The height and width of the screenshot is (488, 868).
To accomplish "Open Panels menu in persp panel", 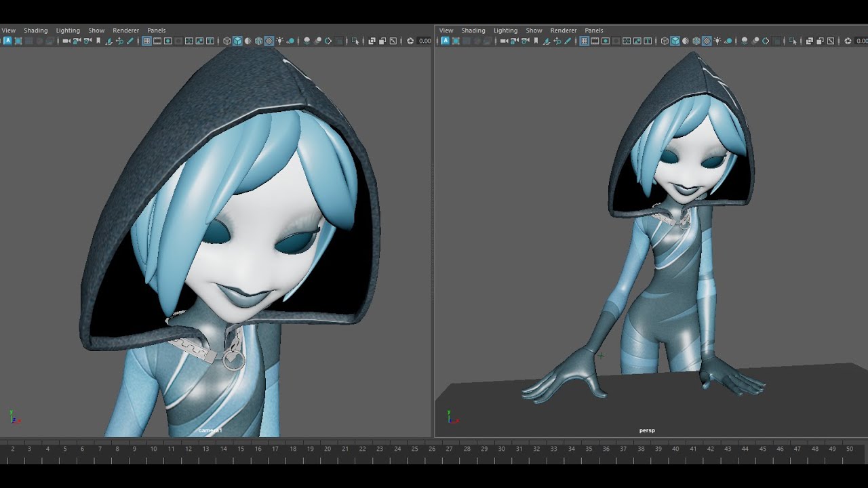I will tap(593, 30).
